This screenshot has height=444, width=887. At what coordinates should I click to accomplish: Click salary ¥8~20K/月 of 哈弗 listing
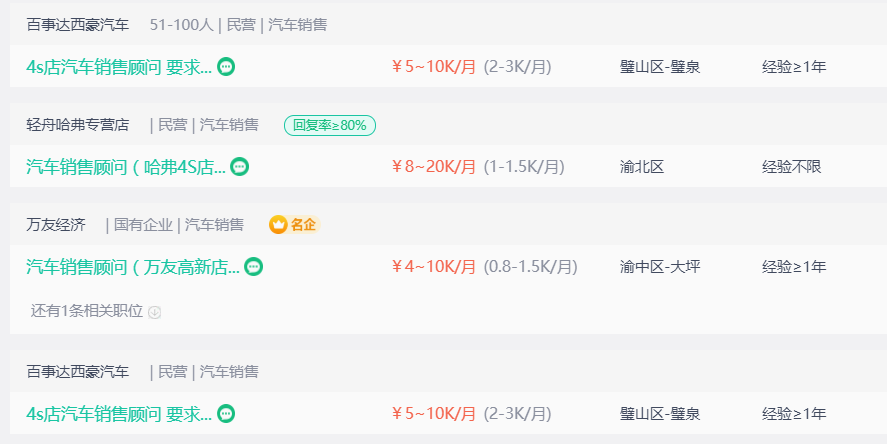[x=434, y=167]
